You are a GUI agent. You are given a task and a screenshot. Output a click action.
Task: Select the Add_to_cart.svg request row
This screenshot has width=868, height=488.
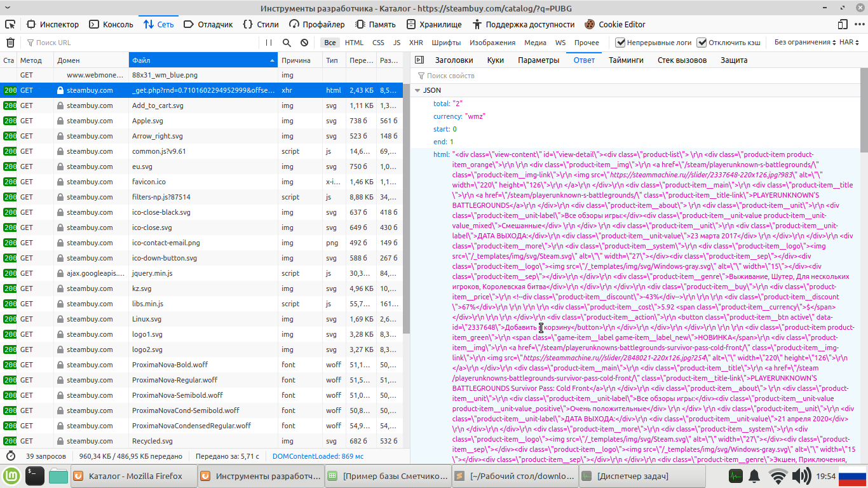(x=201, y=105)
